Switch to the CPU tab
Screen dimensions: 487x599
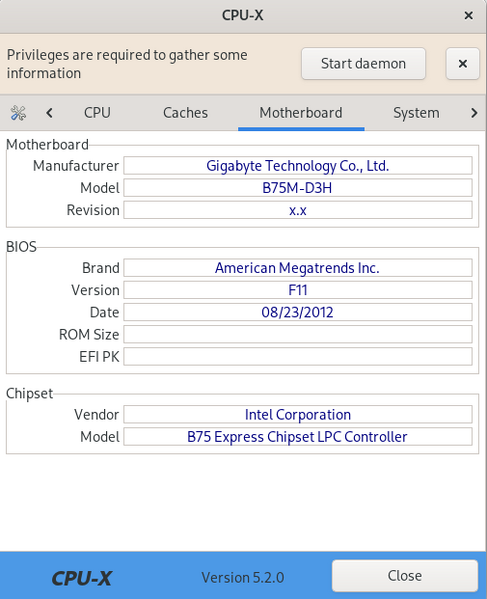97,113
